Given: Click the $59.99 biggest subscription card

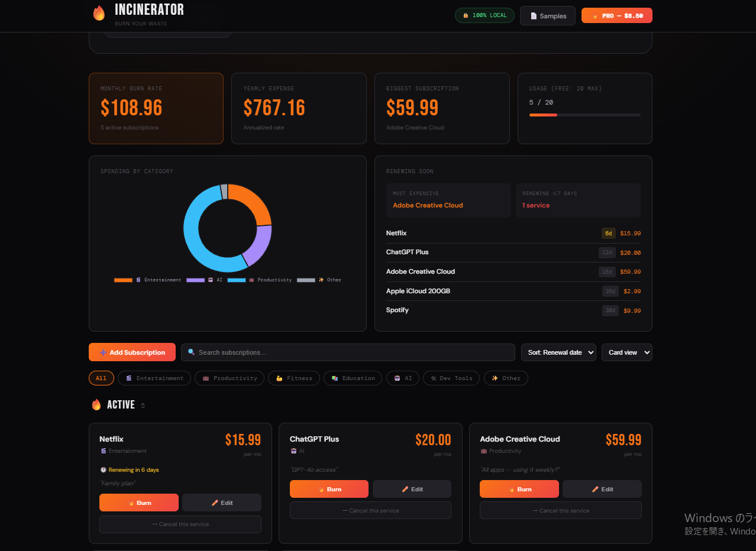Looking at the screenshot, I should tap(442, 108).
